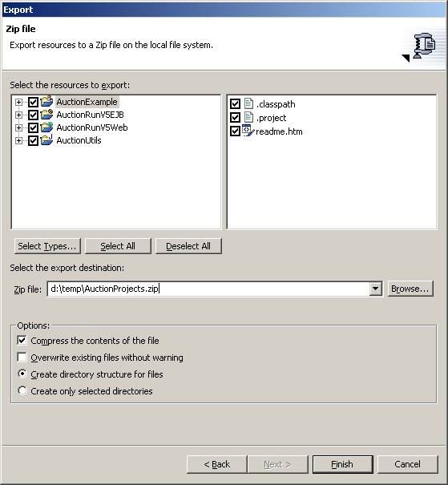The height and width of the screenshot is (485, 448).
Task: Uncheck the .project file checkbox
Action: pyautogui.click(x=235, y=118)
